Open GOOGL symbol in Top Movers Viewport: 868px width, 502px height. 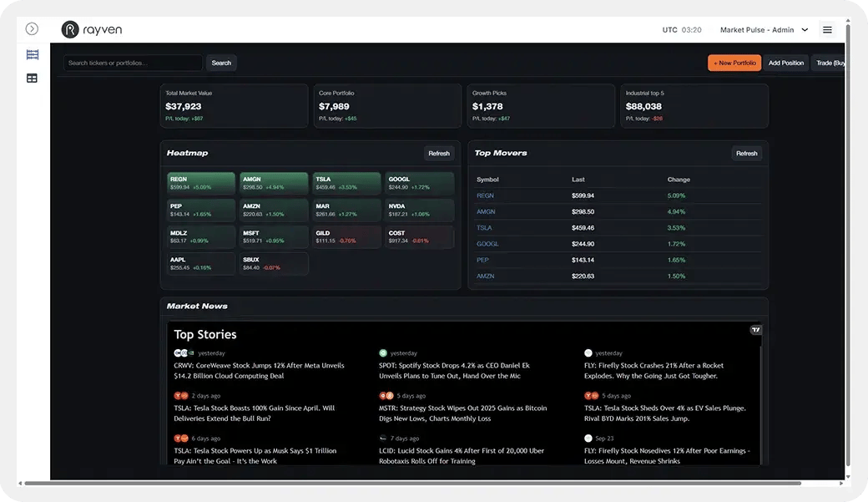[x=487, y=244]
